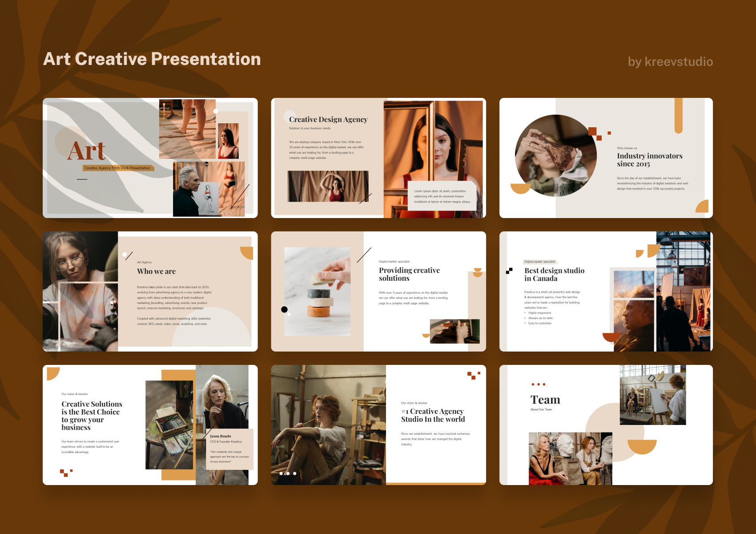Select the white circle toggle on the Art title slide
Image resolution: width=756 pixels, height=534 pixels.
(x=216, y=111)
